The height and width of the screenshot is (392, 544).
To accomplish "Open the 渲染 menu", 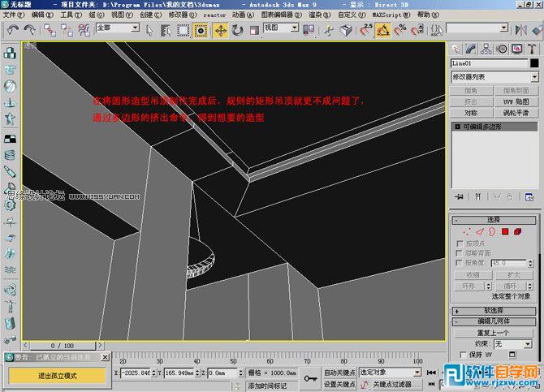I will (320, 15).
